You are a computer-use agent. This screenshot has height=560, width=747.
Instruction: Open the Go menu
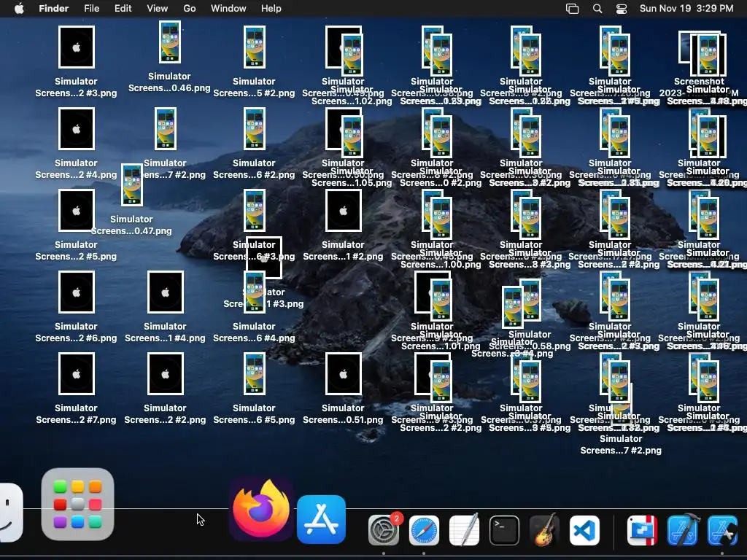pyautogui.click(x=190, y=9)
